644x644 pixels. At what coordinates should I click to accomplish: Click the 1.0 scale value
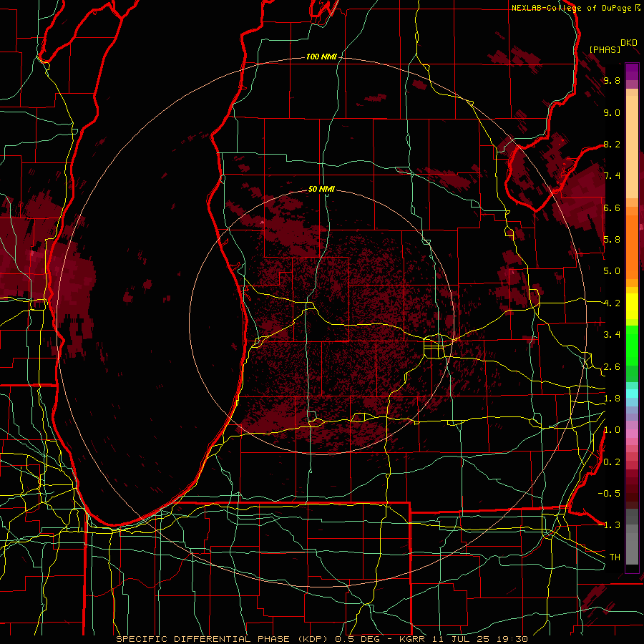point(612,430)
